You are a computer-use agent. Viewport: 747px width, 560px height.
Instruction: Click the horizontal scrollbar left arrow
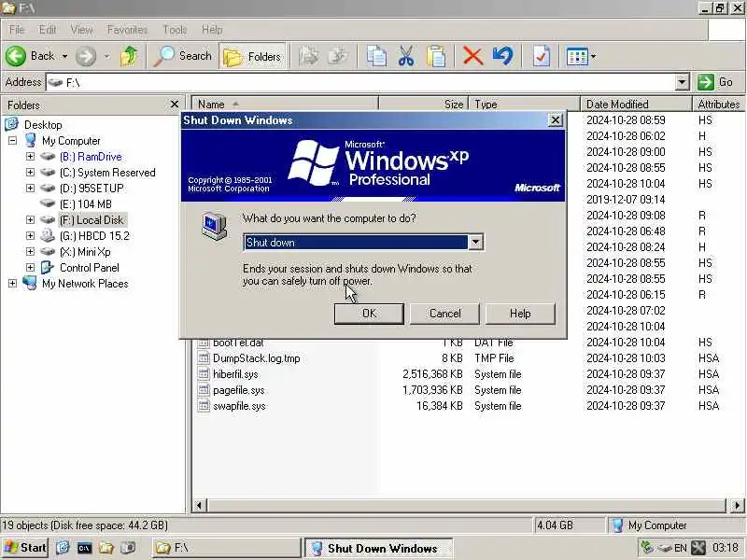click(199, 505)
